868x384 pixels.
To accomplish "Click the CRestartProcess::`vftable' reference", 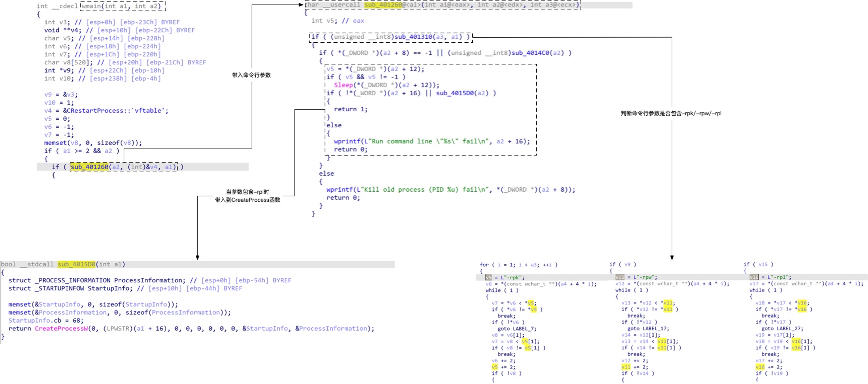I will 116,111.
